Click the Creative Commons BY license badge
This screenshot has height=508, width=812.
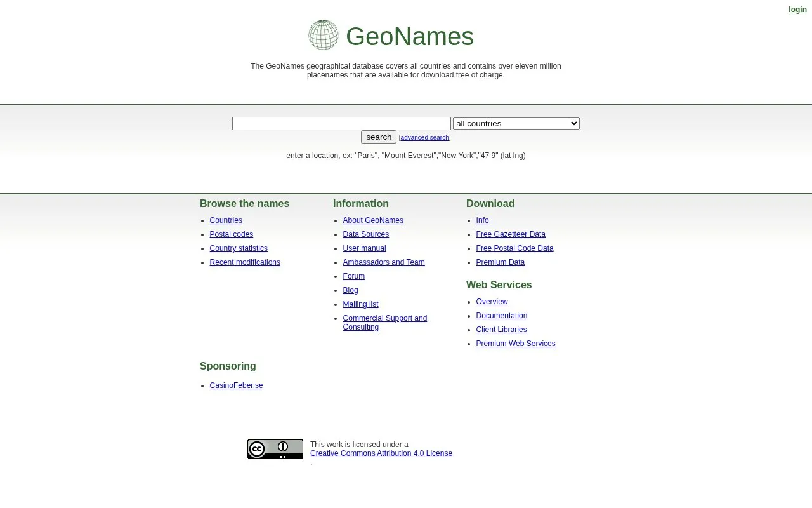275,450
